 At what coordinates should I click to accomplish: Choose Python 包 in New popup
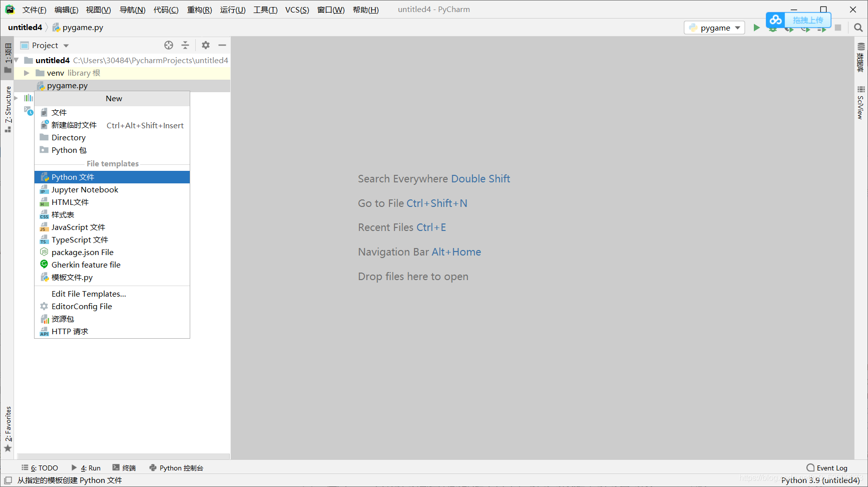112,150
